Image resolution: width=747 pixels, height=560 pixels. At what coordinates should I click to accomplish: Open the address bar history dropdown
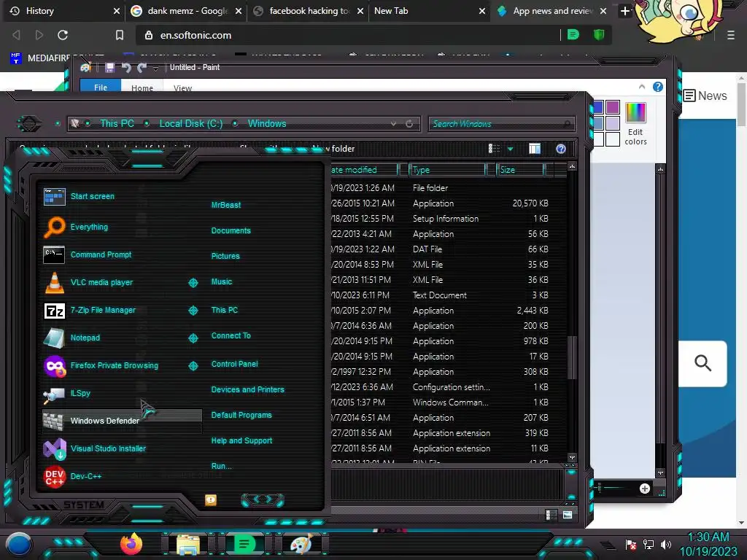(393, 124)
